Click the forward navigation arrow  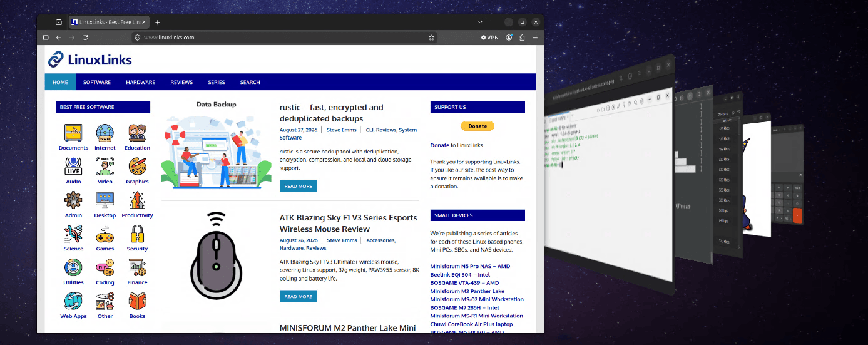[72, 38]
